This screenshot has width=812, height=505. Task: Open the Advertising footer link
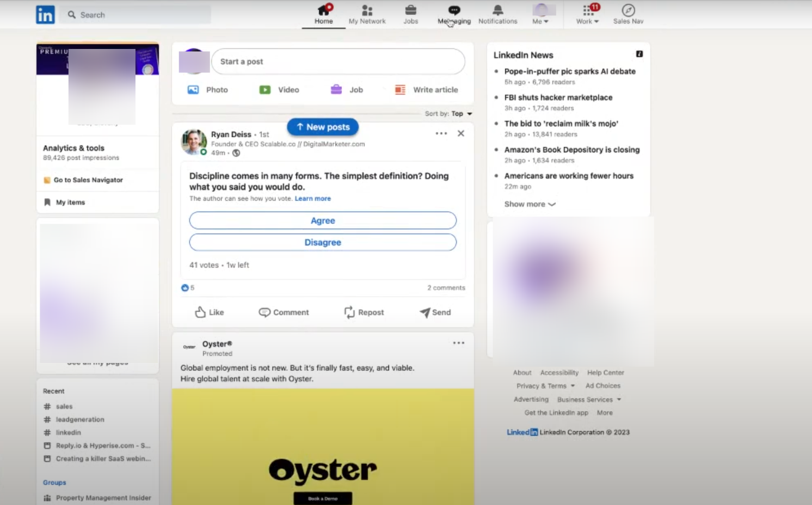531,399
